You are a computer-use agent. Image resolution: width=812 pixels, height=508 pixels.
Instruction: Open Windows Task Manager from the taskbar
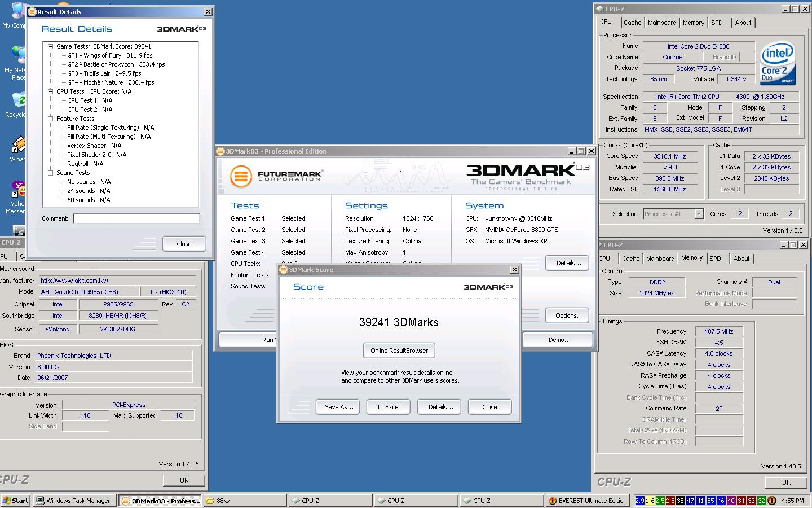(x=75, y=501)
